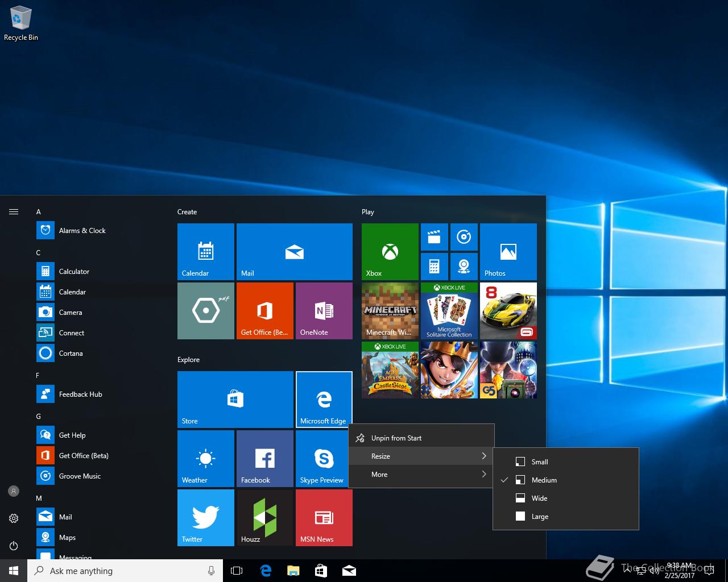Open Mail from the app list

(x=101, y=517)
